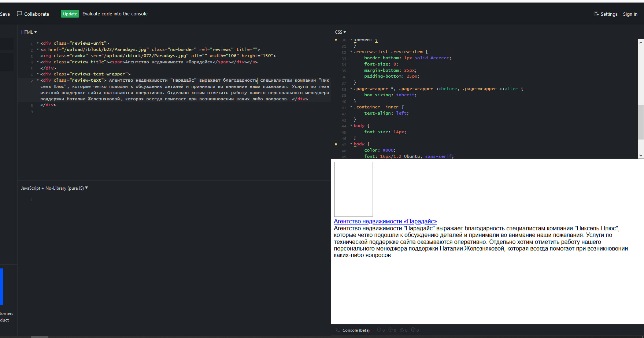Collapse the review-title div on line 4
Viewport: 644px width, 338px height.
coord(38,62)
